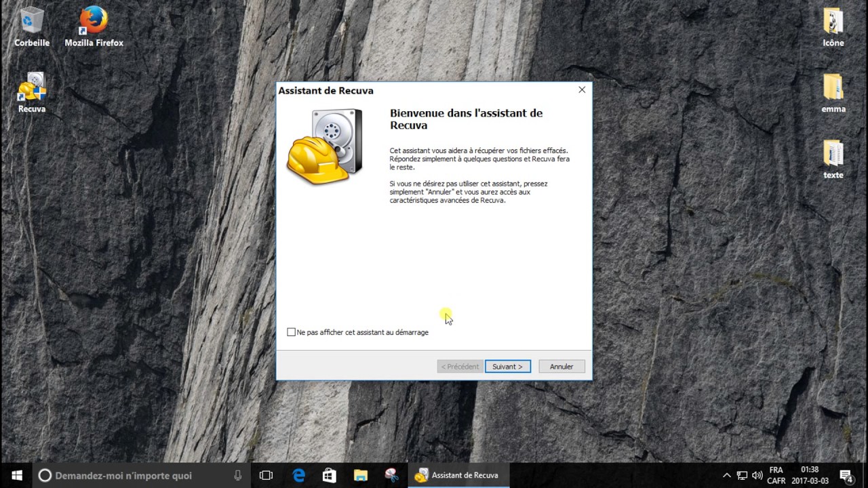Open the Action Center notifications icon
868x488 pixels.
click(846, 475)
